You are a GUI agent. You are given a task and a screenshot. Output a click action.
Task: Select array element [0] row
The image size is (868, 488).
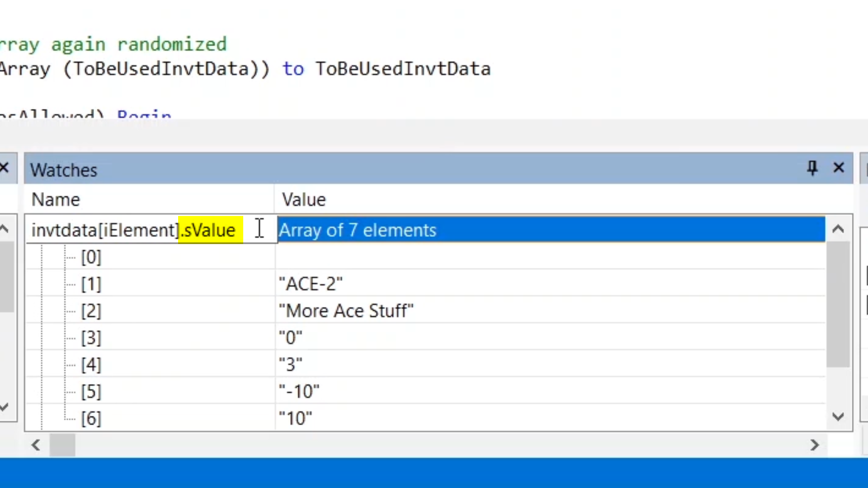(x=91, y=257)
